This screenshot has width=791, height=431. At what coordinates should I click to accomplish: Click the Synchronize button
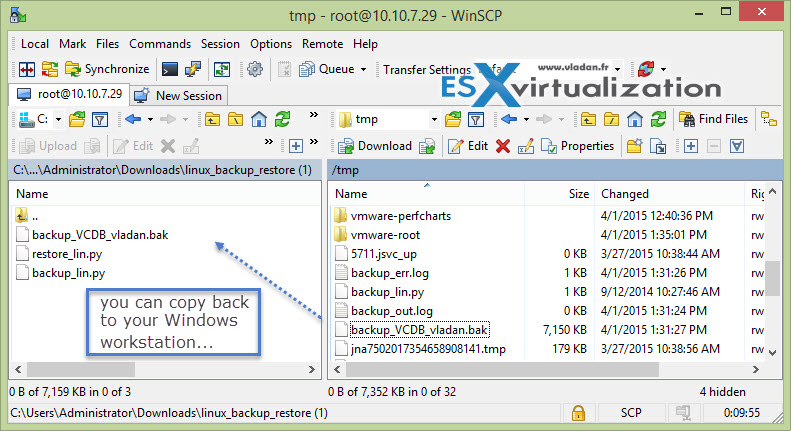click(x=107, y=69)
